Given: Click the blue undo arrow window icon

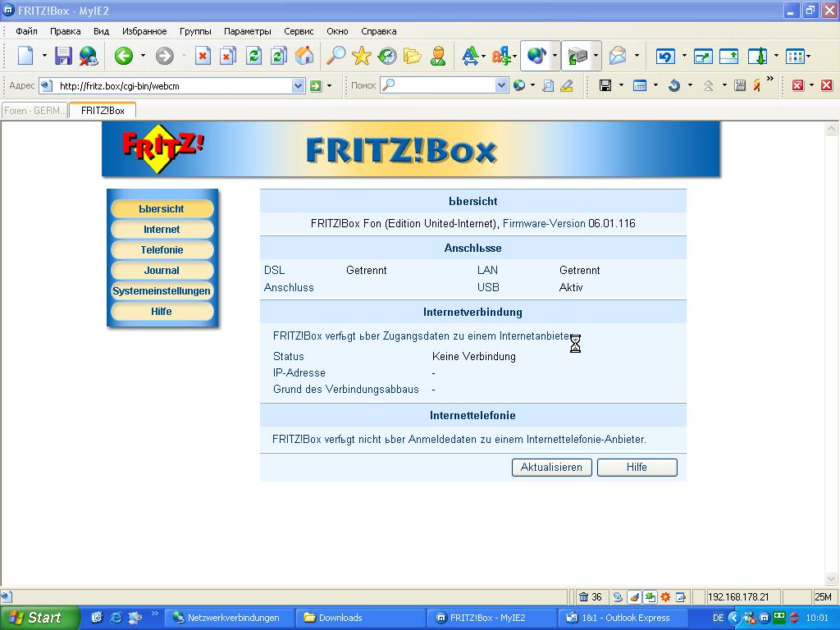Looking at the screenshot, I should click(x=665, y=56).
